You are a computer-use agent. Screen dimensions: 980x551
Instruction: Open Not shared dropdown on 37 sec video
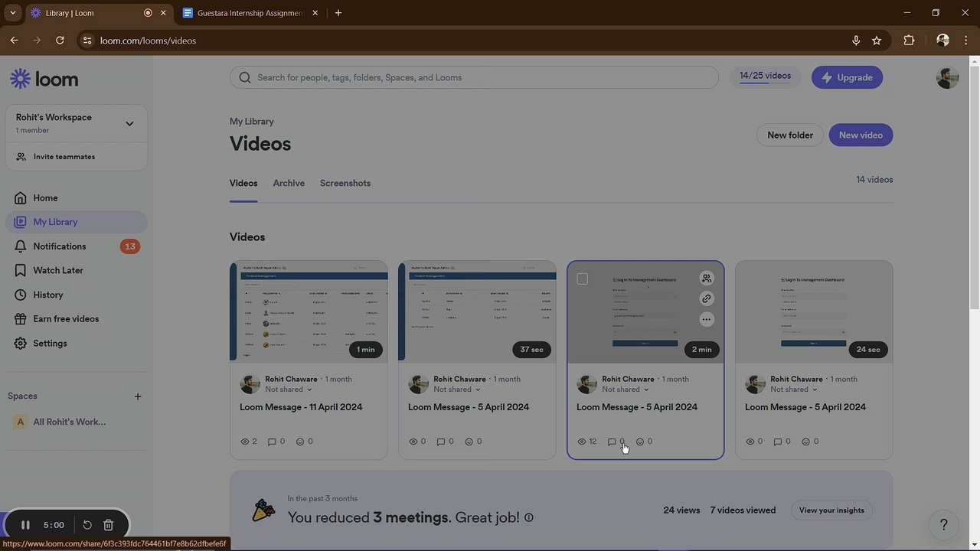pos(456,390)
